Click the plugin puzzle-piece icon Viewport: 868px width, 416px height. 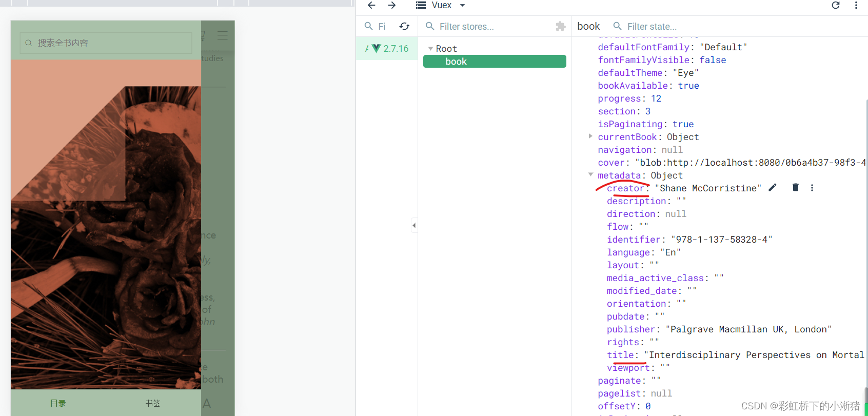(x=561, y=26)
